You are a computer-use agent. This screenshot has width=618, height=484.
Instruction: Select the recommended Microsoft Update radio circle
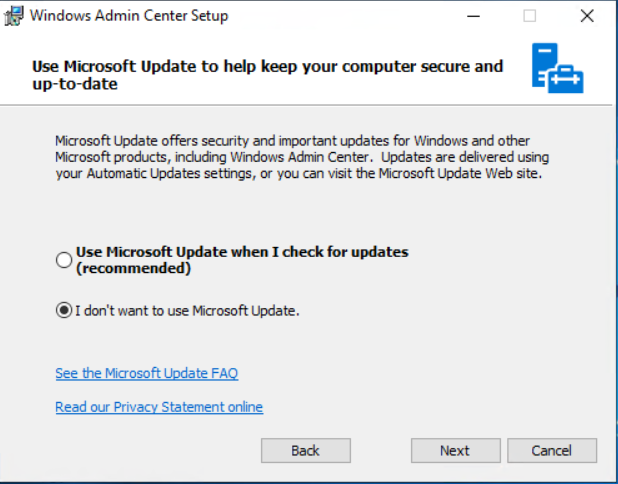point(64,260)
